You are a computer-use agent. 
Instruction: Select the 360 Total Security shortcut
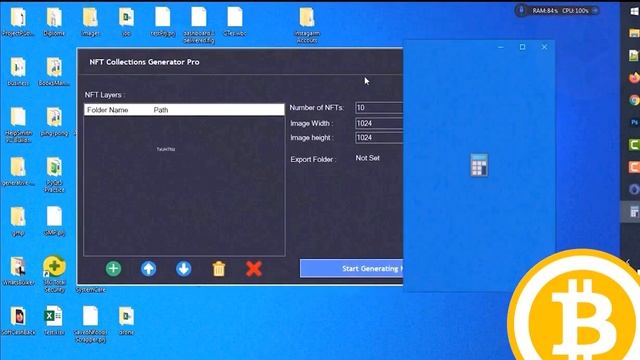pos(54,274)
